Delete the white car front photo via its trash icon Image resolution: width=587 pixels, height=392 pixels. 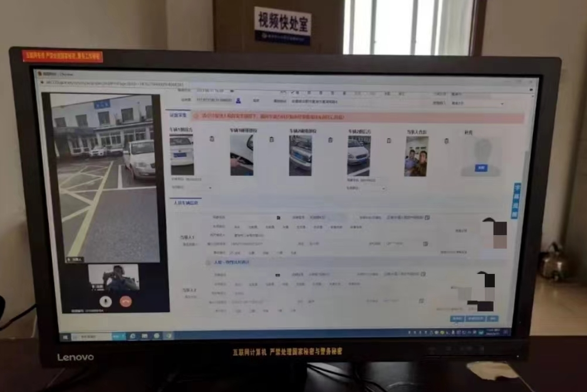[388, 141]
